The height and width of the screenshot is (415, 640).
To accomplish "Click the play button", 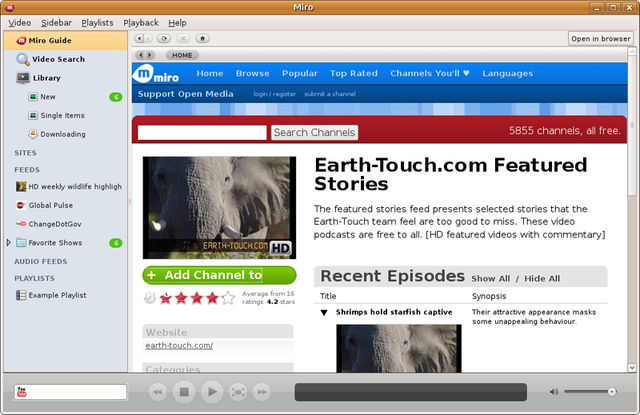I will point(212,392).
